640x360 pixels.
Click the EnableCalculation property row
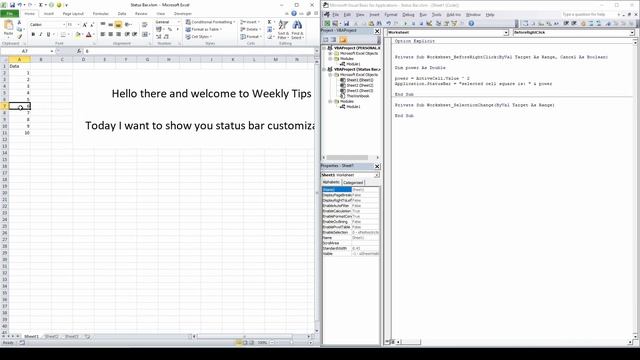click(351, 211)
